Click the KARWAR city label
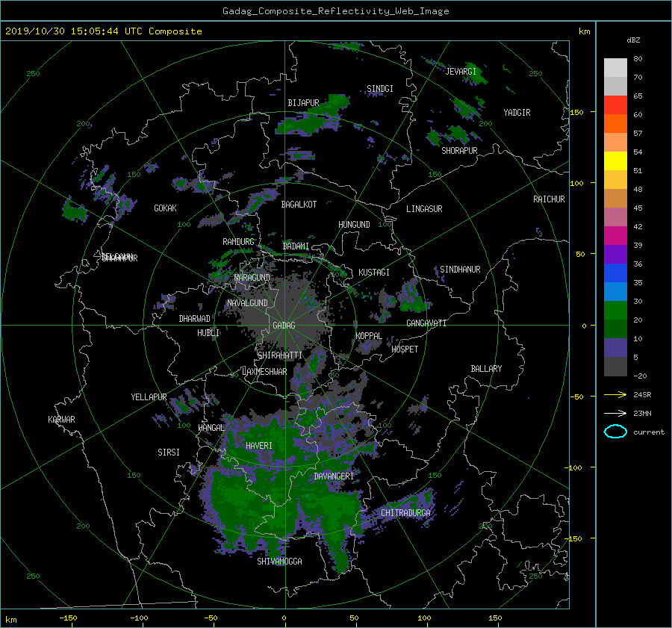The image size is (672, 628). coord(61,419)
